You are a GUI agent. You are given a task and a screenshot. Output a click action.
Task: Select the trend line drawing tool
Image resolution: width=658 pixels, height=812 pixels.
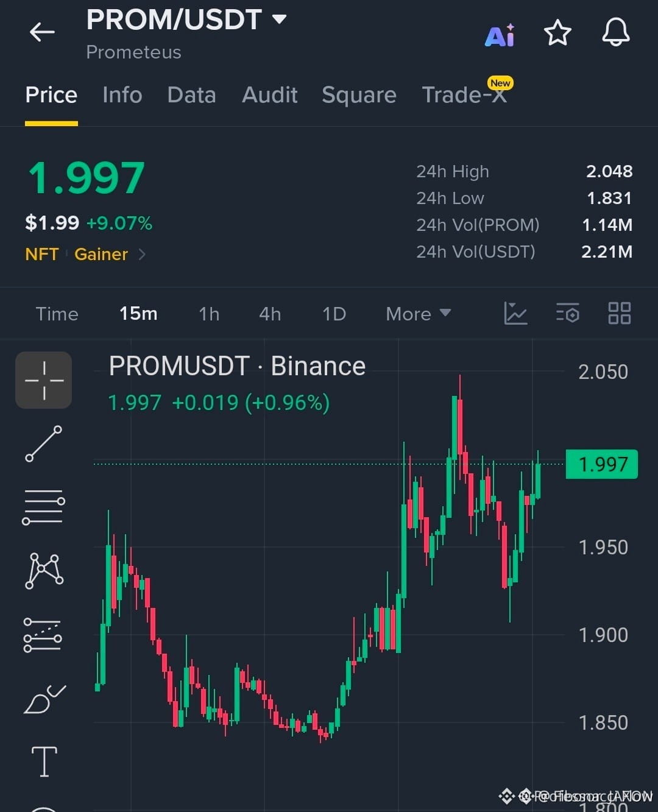point(43,443)
